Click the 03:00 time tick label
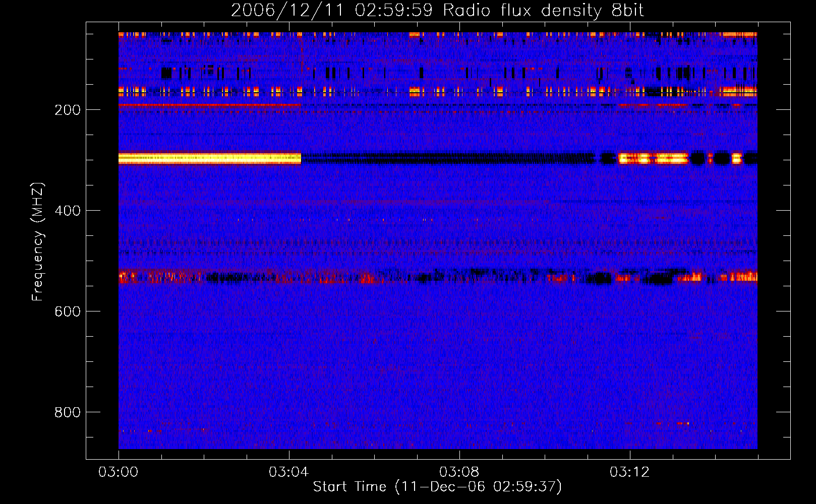This screenshot has height=504, width=816. [118, 472]
